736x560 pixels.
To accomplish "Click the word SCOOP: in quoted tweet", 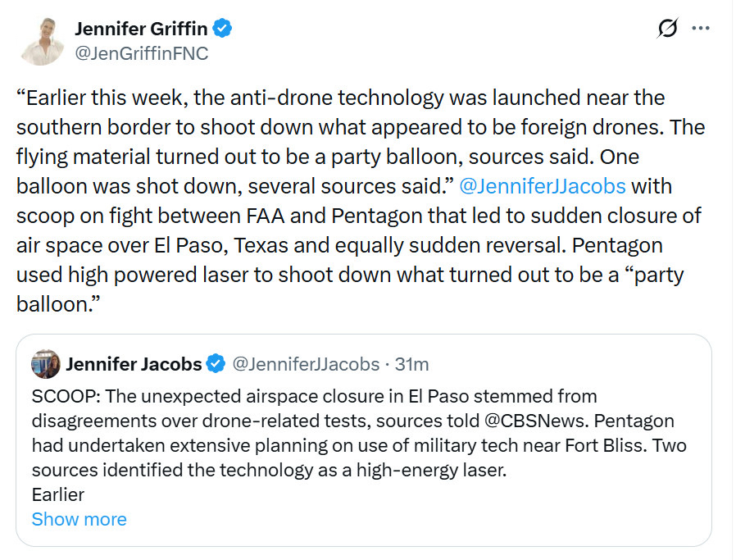I will click(x=61, y=398).
